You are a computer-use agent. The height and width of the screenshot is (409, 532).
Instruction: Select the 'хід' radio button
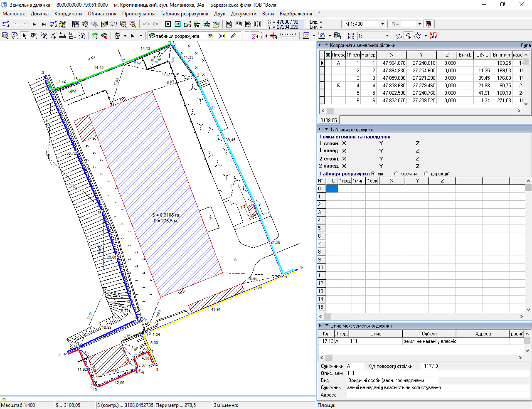(x=373, y=174)
